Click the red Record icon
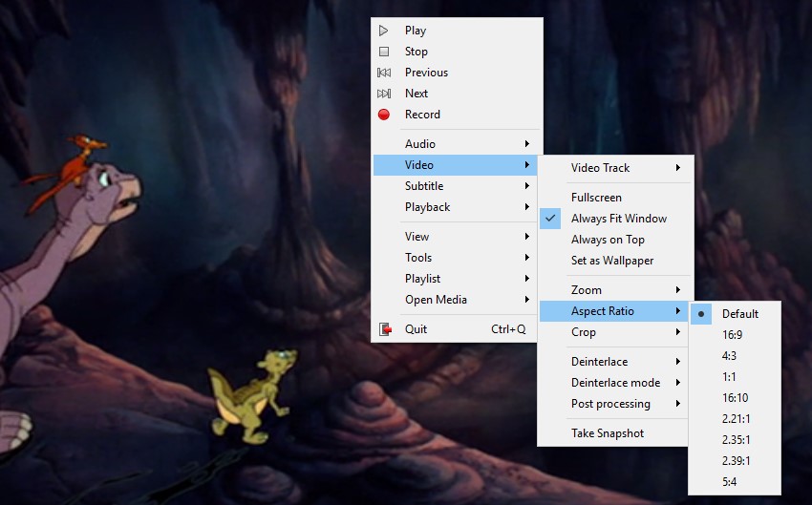This screenshot has width=812, height=505. [384, 115]
